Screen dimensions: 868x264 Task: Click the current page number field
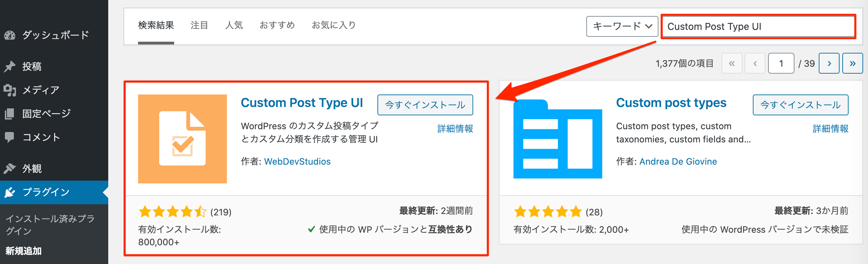781,63
